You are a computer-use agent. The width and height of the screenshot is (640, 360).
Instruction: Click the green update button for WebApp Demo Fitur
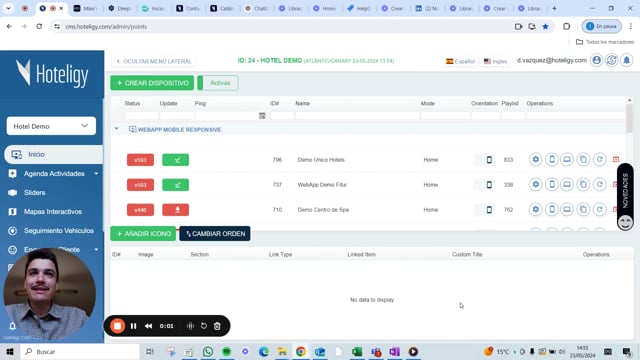(x=176, y=185)
